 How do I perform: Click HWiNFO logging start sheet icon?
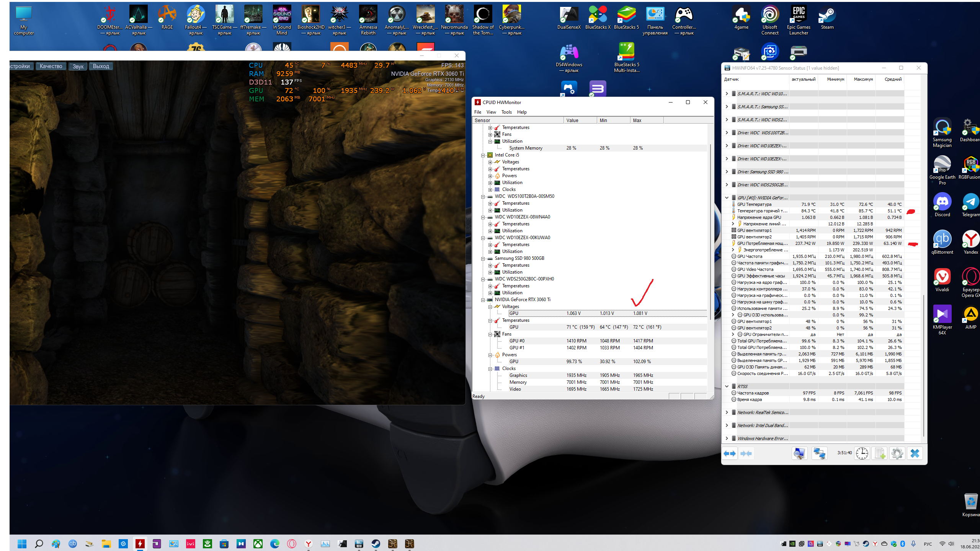pos(879,453)
